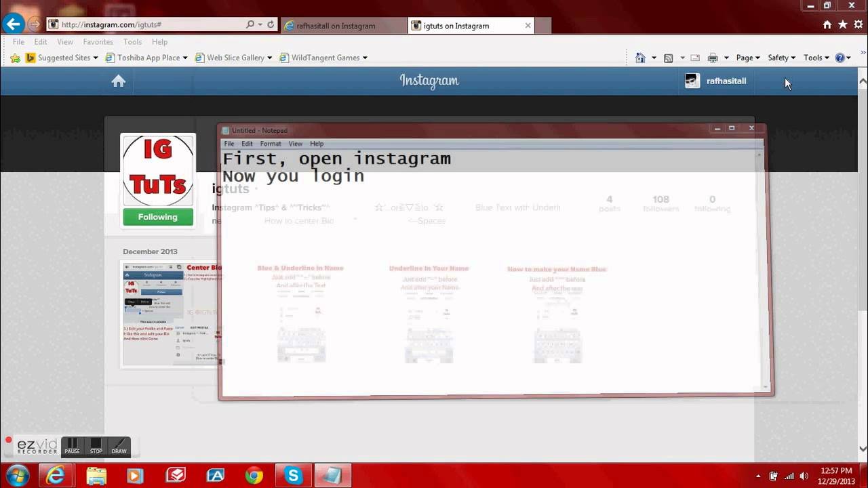The image size is (868, 488).
Task: Click the volume speaker icon in system tray
Action: (x=804, y=476)
